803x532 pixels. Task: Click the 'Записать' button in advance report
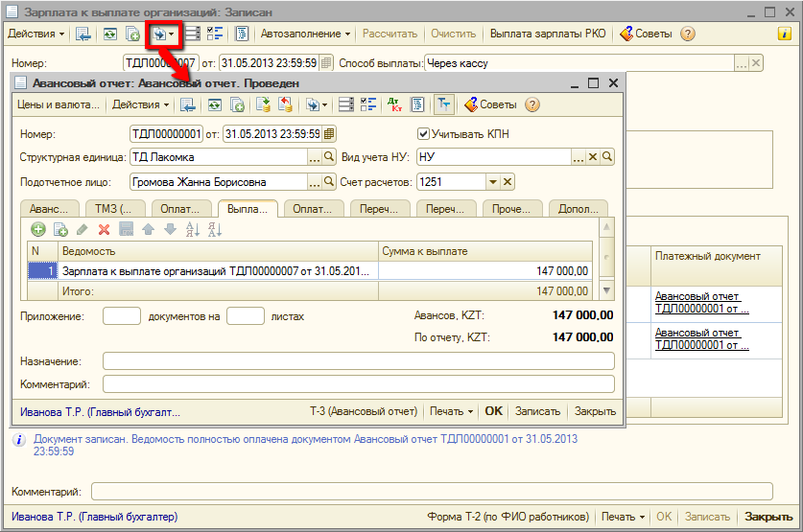point(537,411)
